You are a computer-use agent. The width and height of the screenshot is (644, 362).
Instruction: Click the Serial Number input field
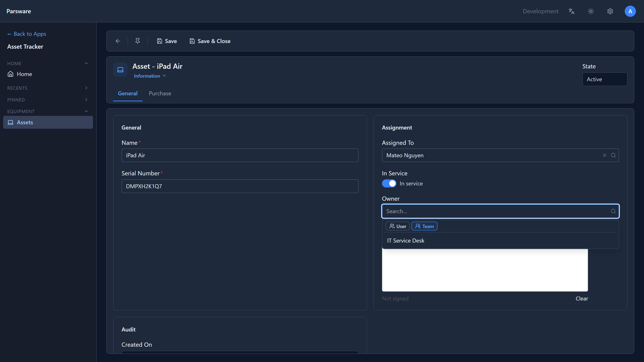click(240, 186)
